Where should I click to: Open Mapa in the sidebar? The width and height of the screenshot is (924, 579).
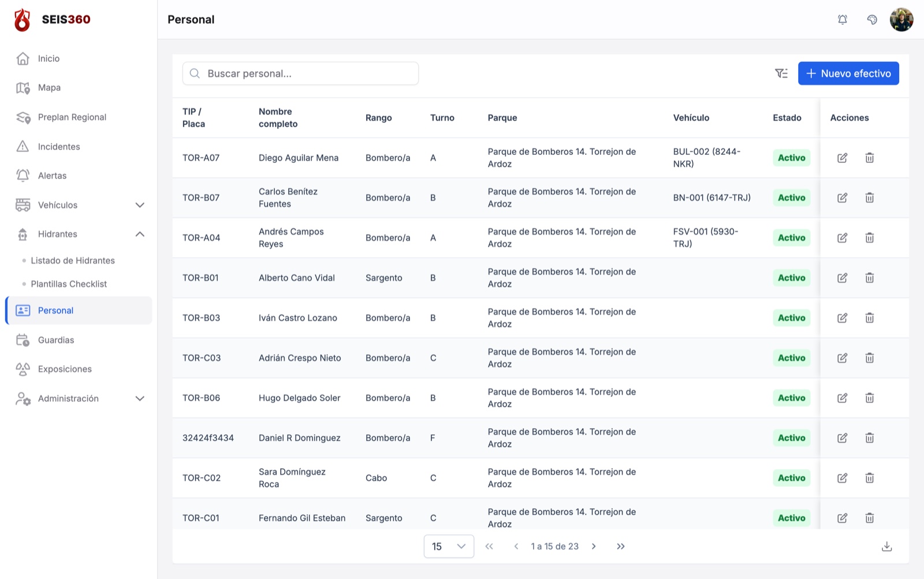(x=79, y=88)
